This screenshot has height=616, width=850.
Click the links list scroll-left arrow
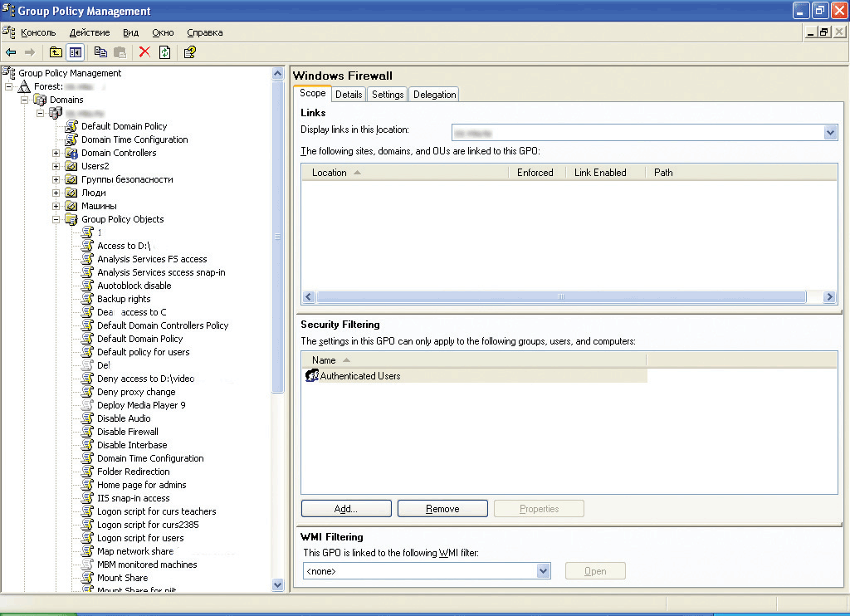click(x=309, y=296)
